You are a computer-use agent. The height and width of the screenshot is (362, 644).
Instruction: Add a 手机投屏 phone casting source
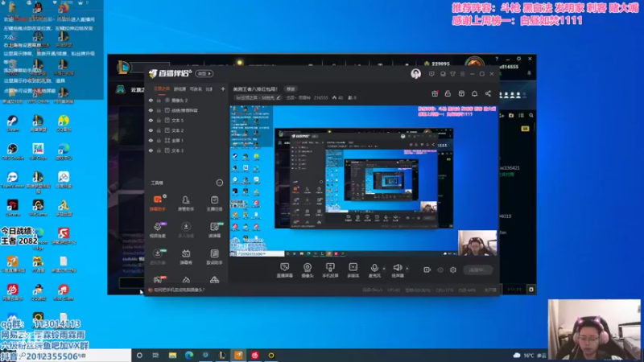click(330, 270)
